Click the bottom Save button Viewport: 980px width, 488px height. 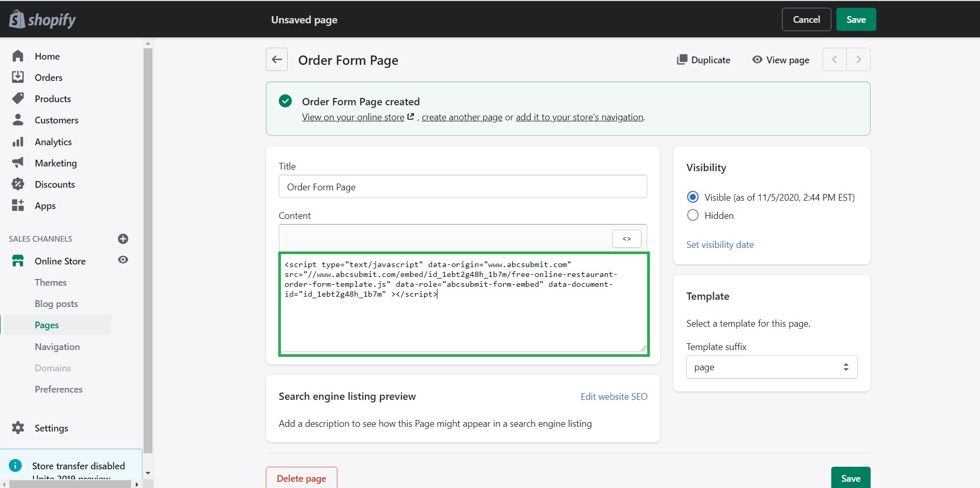coord(850,478)
